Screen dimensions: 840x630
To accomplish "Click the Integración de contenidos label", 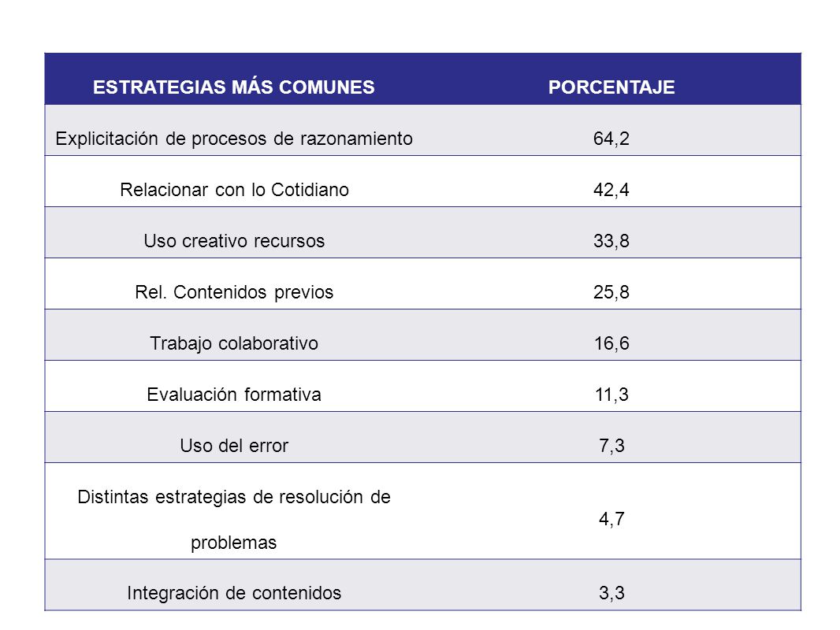I will pos(234,593).
